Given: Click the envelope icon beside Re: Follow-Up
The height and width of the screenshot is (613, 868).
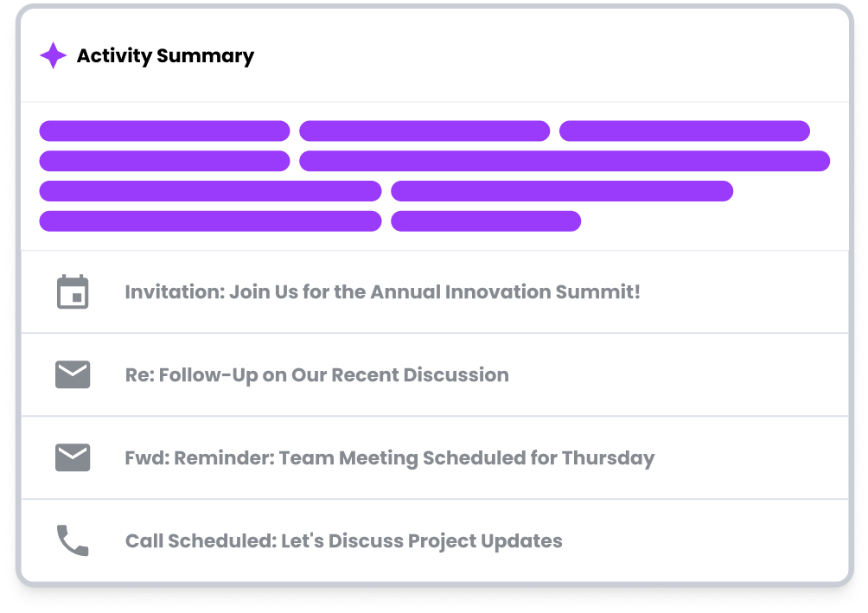Looking at the screenshot, I should click(73, 374).
